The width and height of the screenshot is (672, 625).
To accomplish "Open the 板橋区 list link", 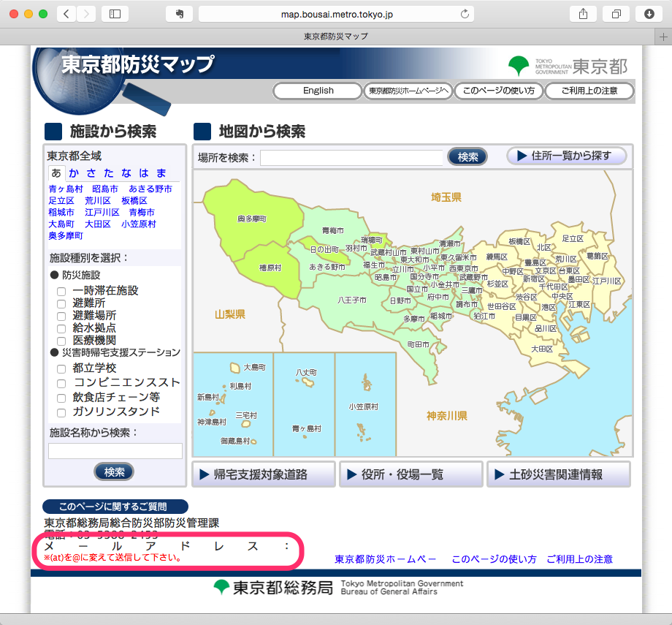I will (x=134, y=201).
